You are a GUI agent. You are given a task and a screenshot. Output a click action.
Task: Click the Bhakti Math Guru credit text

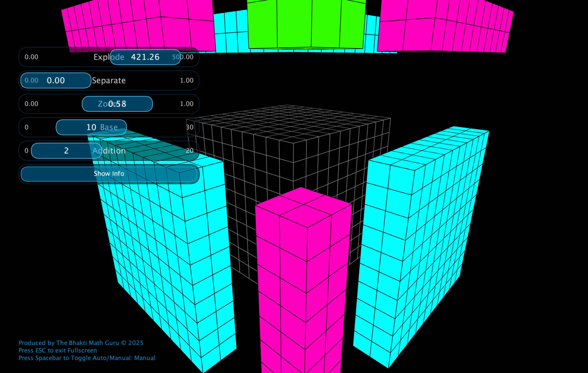coord(81,343)
